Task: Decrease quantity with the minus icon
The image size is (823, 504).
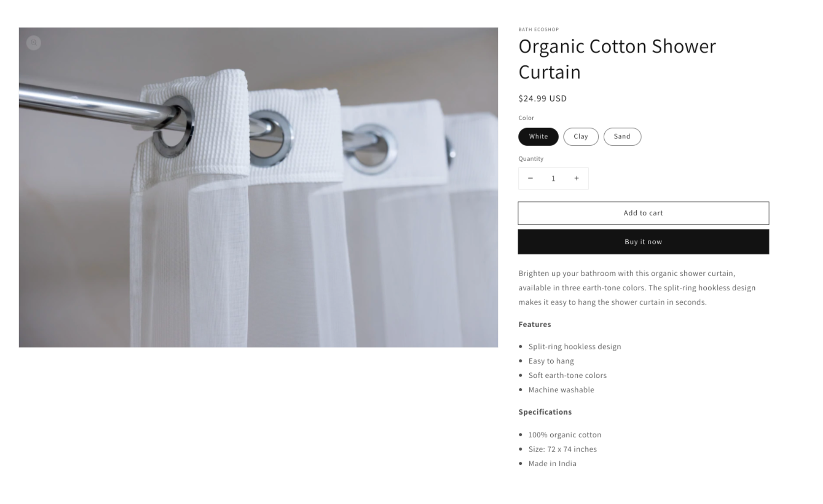Action: (x=530, y=178)
